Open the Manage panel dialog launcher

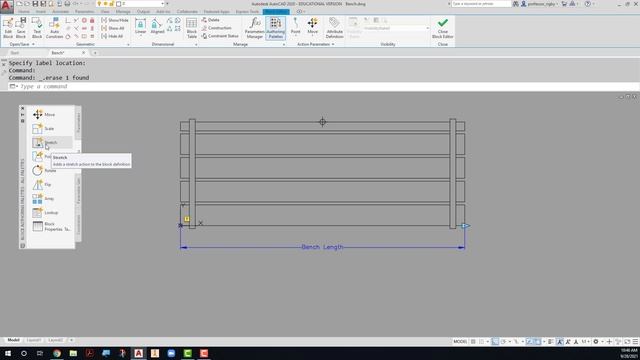(284, 44)
